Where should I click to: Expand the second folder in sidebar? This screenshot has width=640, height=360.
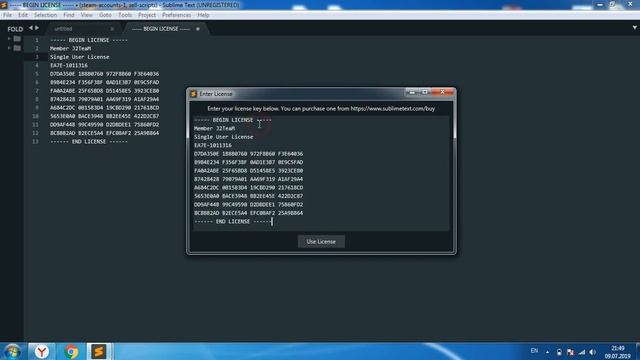tap(9, 48)
